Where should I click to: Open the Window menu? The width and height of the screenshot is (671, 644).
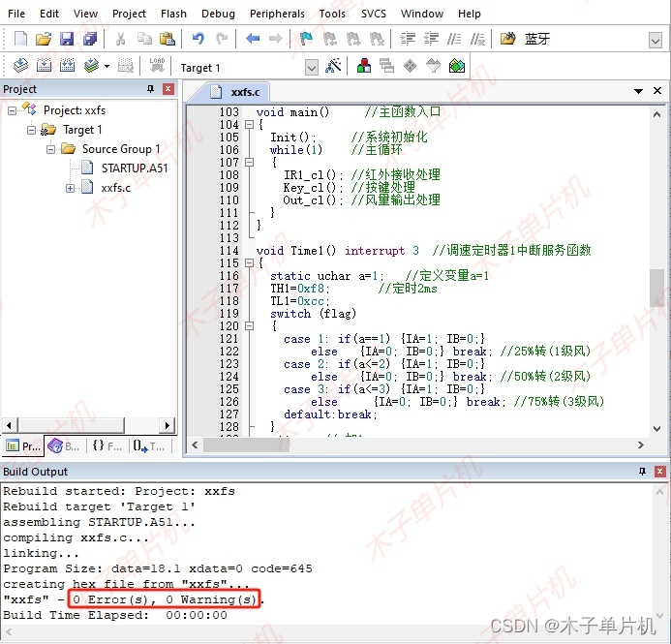point(421,14)
